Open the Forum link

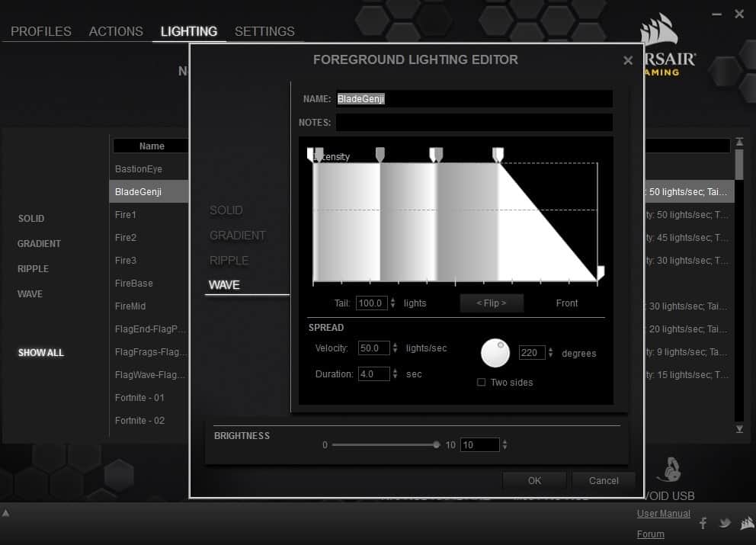pyautogui.click(x=650, y=534)
